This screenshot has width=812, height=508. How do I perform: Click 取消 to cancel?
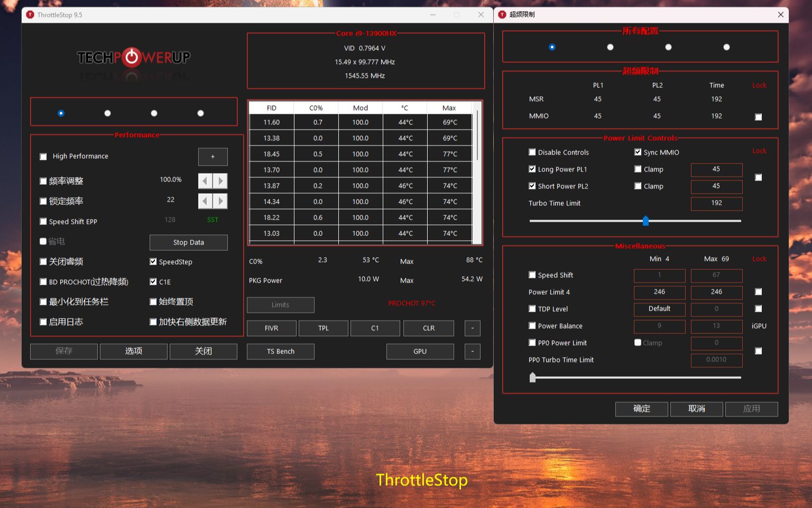(697, 409)
